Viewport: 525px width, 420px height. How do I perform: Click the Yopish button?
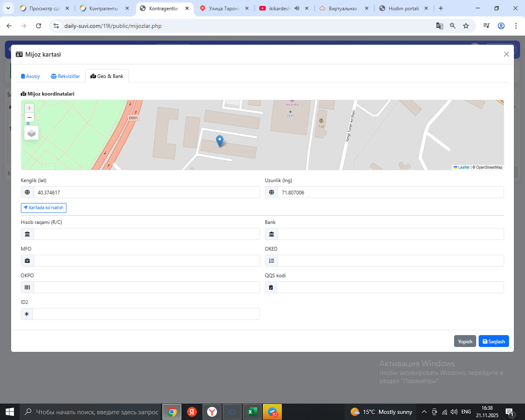pos(465,341)
